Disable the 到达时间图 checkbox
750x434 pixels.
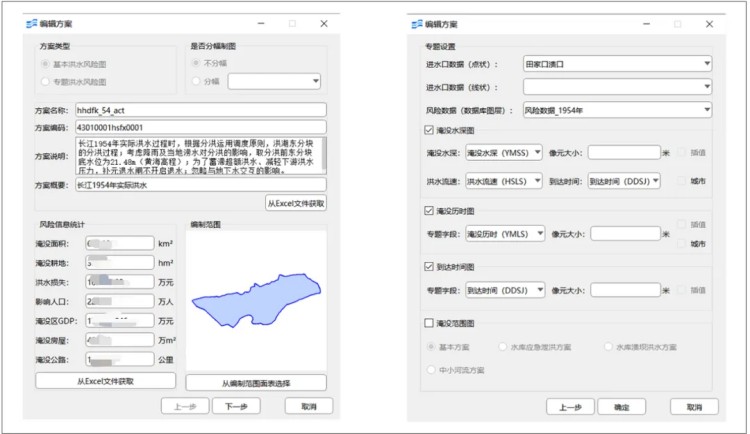tap(430, 269)
